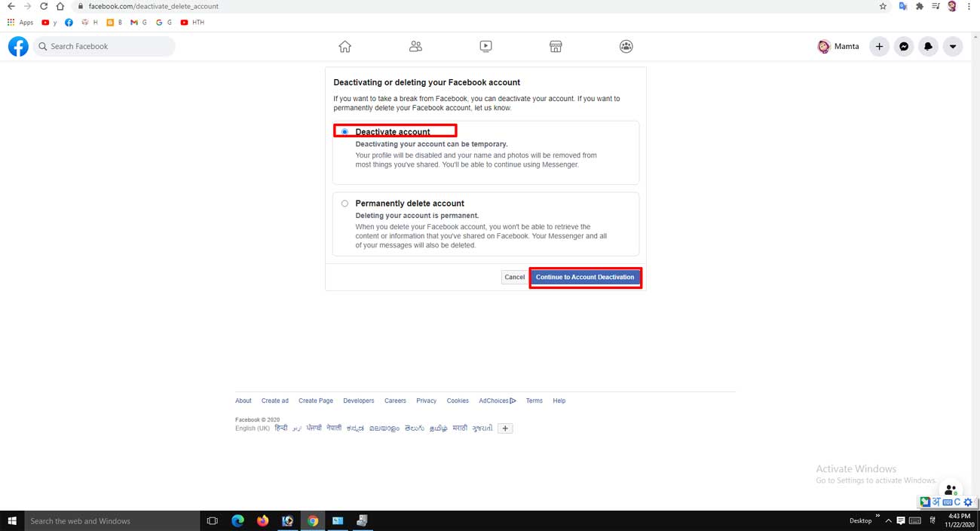Open Developers footer link
The height and width of the screenshot is (531, 980).
click(x=358, y=401)
